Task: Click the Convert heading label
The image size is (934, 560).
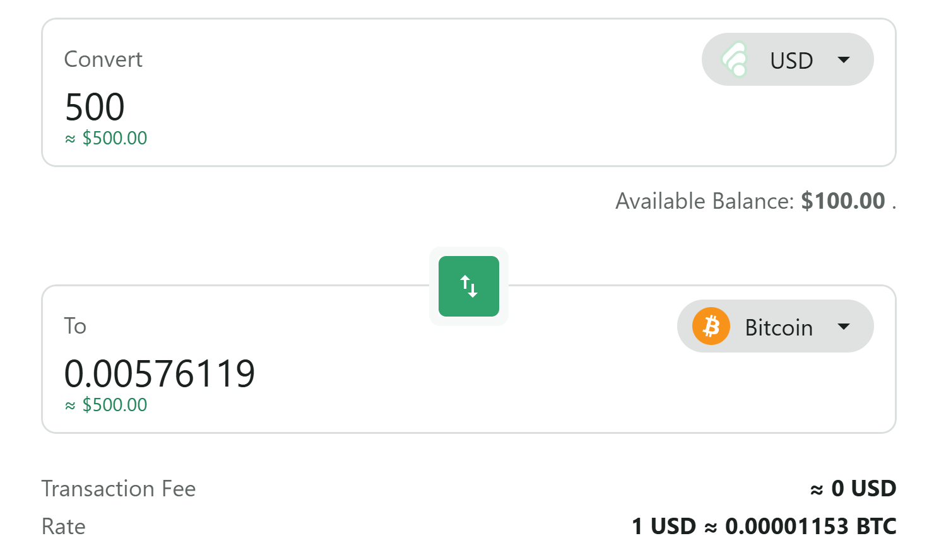Action: coord(103,59)
